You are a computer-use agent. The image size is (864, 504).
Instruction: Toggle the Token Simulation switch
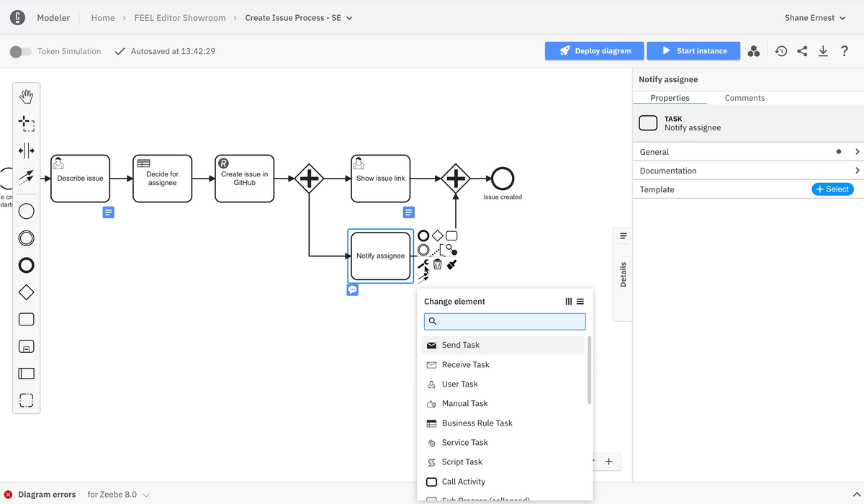21,51
